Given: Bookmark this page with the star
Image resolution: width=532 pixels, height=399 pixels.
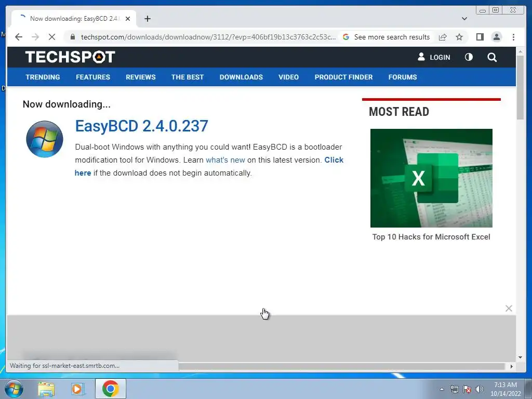Looking at the screenshot, I should 459,37.
